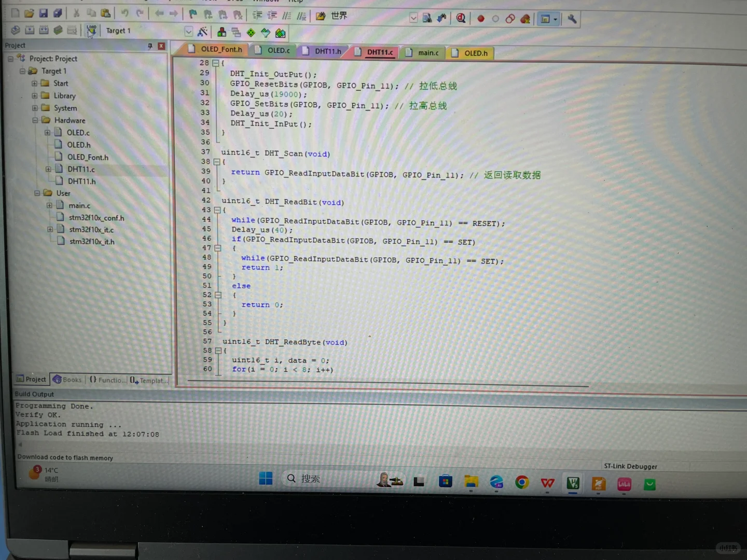Open a file with folder icon

(29, 13)
